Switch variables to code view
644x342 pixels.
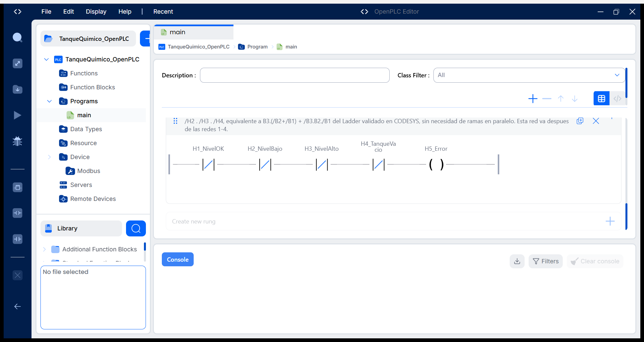[617, 99]
